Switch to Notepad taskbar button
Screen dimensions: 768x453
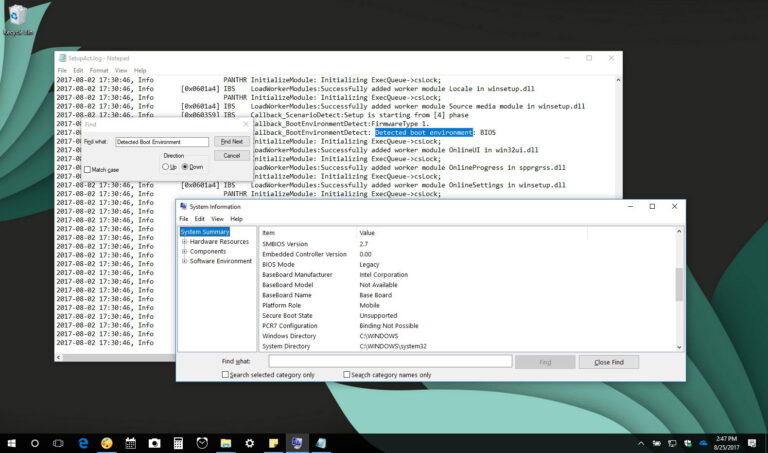pos(321,443)
